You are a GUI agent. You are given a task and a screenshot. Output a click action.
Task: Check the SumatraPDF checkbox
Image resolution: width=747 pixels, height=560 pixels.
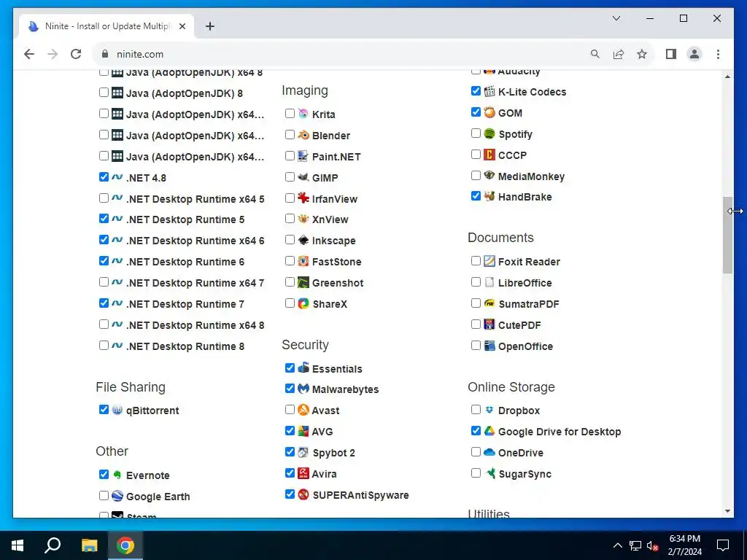476,303
